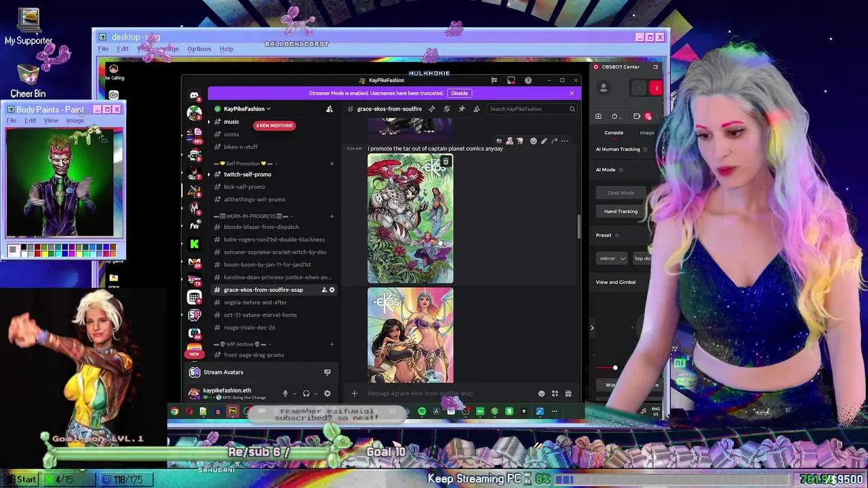The width and height of the screenshot is (868, 488).
Task: Open headphone output options arrow
Action: click(x=315, y=394)
